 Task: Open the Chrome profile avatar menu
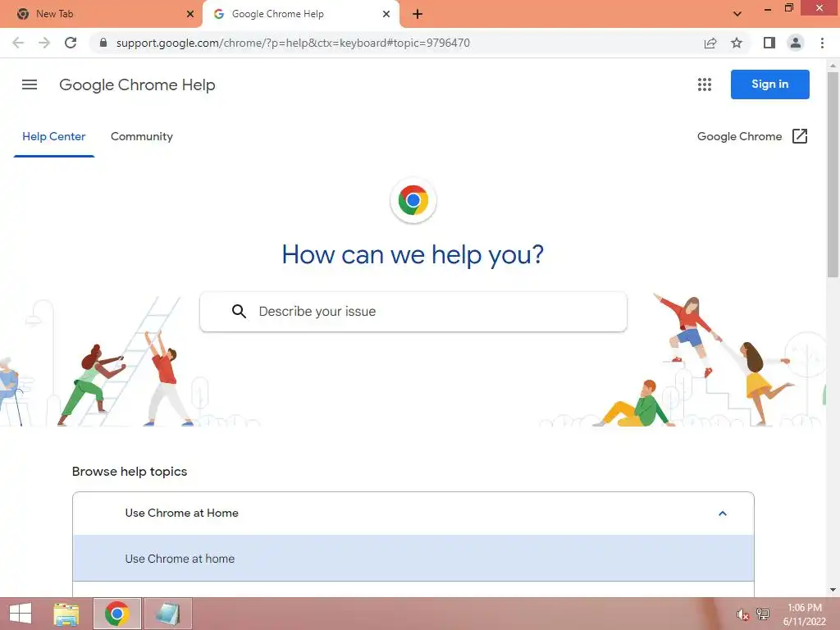(x=796, y=43)
